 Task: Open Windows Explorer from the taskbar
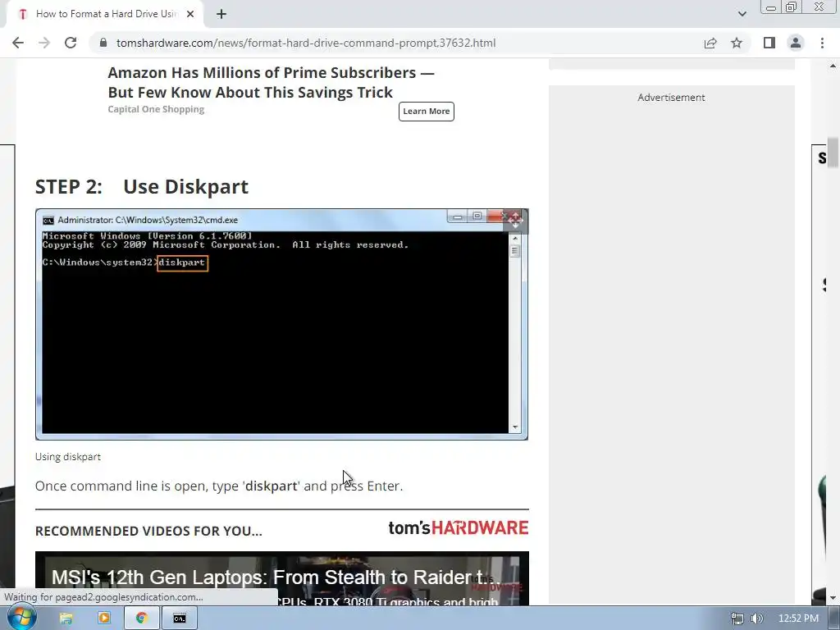tap(66, 619)
